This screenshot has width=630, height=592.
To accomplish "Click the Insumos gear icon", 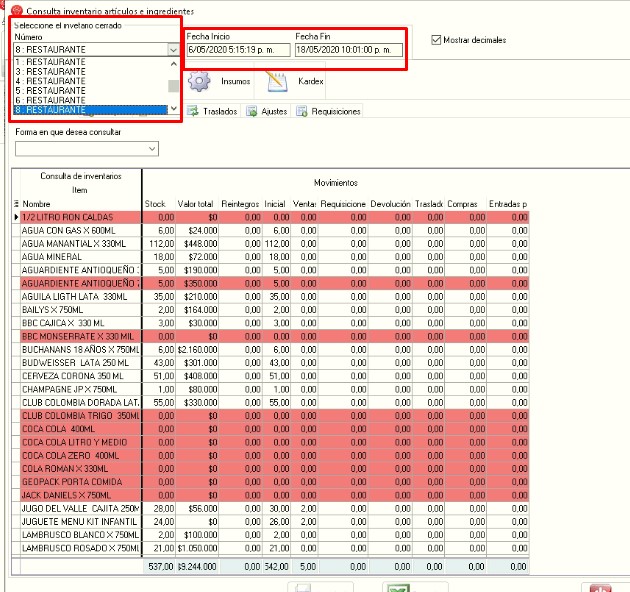I will pyautogui.click(x=200, y=82).
